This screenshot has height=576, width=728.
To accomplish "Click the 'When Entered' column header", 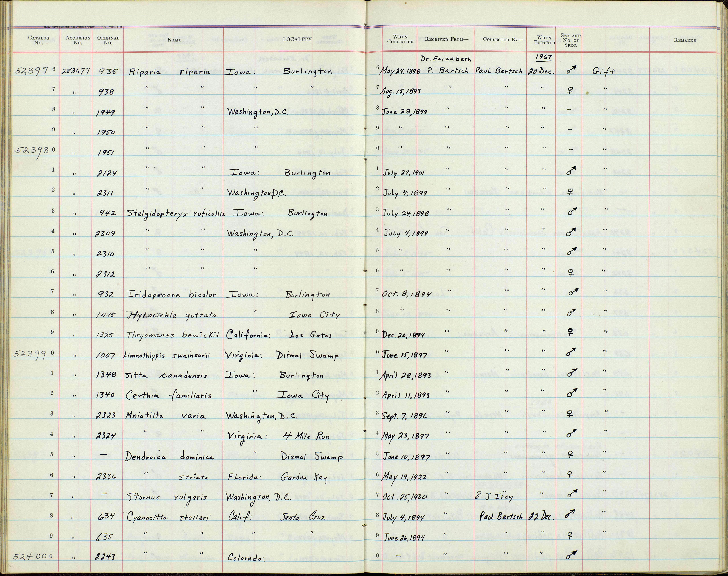I will pyautogui.click(x=544, y=40).
